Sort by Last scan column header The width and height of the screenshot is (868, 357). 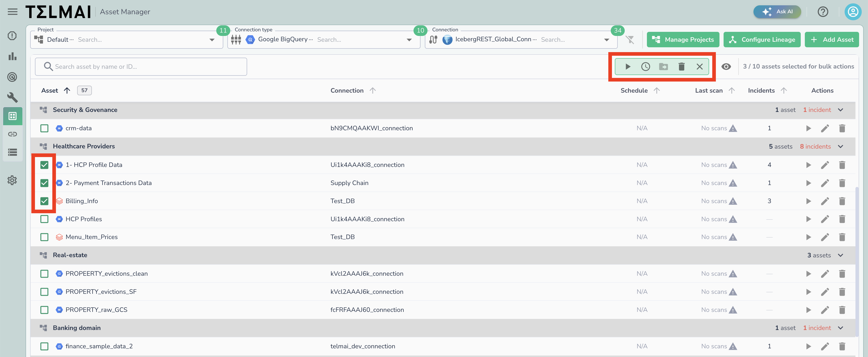click(715, 90)
